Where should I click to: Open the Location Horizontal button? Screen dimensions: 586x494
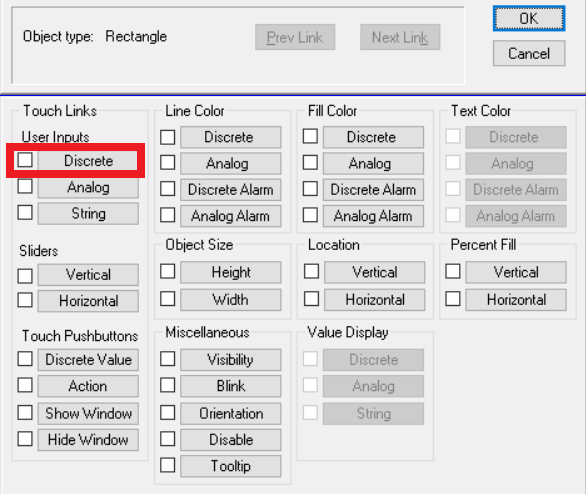pos(374,300)
